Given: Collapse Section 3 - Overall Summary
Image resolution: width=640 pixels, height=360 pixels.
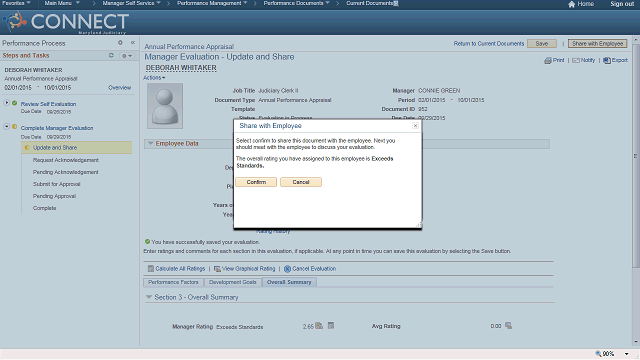Looking at the screenshot, I should pos(149,297).
